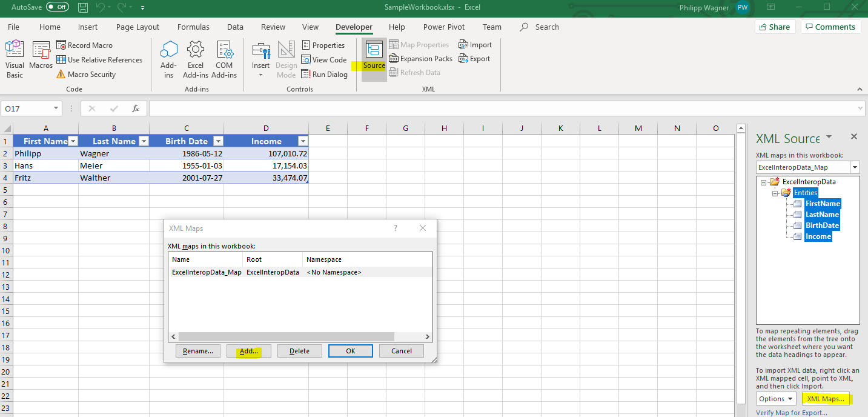Image resolution: width=868 pixels, height=417 pixels.
Task: Open Help in XML Maps dialog
Action: tap(396, 229)
